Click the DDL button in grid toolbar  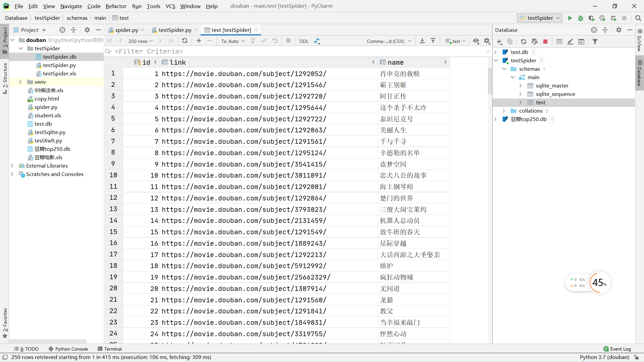pos(304,41)
